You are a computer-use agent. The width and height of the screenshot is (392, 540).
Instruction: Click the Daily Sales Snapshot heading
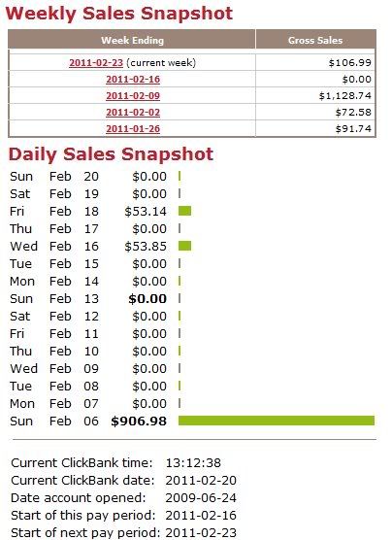tap(111, 154)
